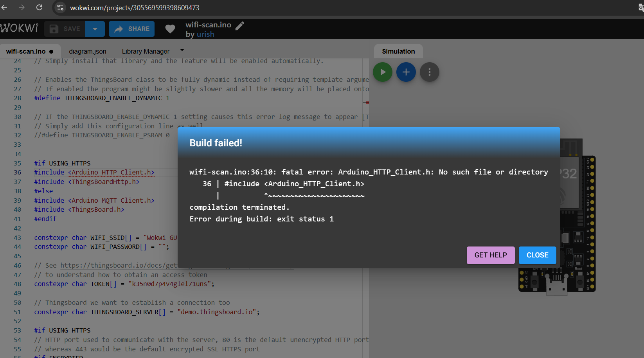Reload the page with the refresh icon
This screenshot has width=644, height=358.
39,7
